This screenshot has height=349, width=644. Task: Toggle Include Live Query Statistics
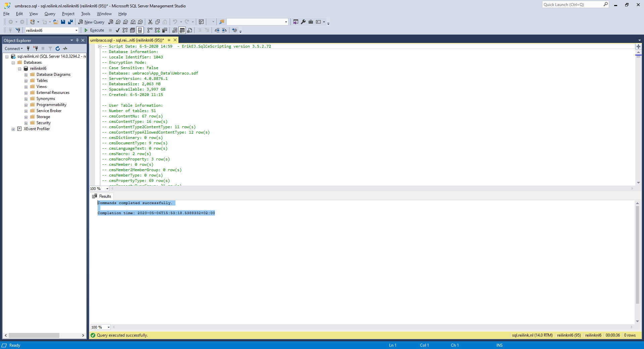click(x=157, y=30)
